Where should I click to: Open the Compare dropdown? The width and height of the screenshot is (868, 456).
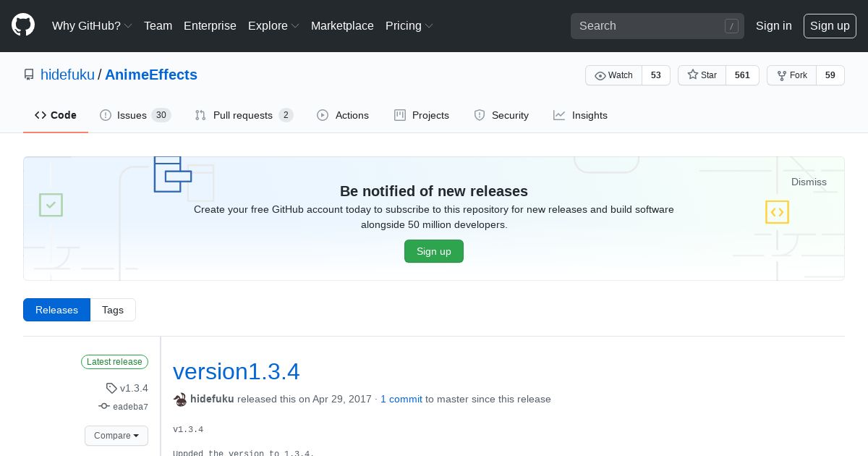[116, 436]
